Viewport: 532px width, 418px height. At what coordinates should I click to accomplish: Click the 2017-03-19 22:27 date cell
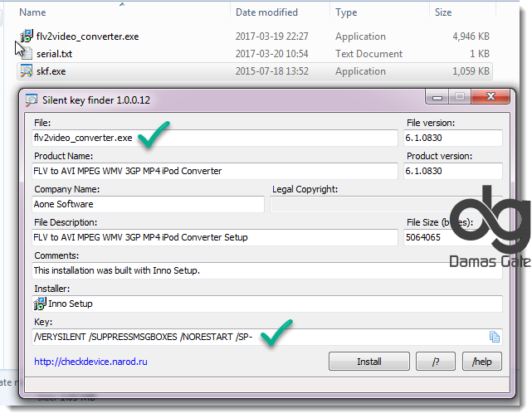tap(271, 36)
